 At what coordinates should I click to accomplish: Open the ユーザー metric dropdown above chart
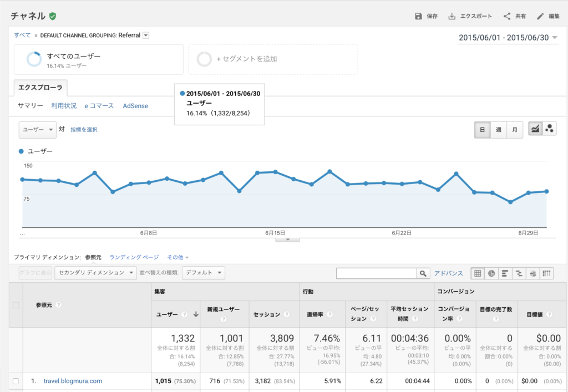38,130
